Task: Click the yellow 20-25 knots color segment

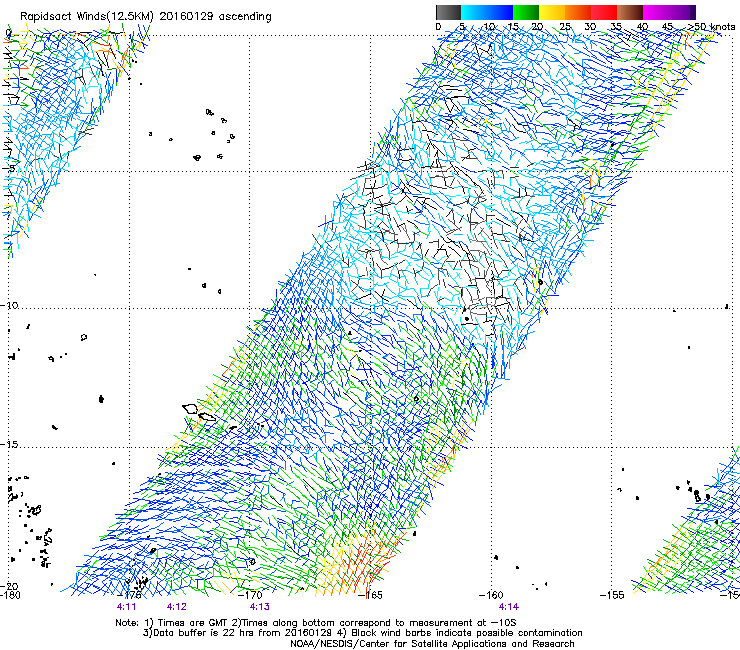Action: pos(552,12)
